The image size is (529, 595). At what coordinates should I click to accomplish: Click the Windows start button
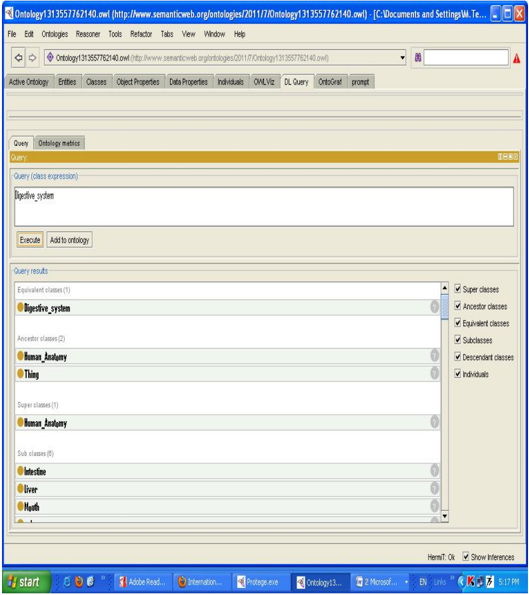[x=26, y=582]
